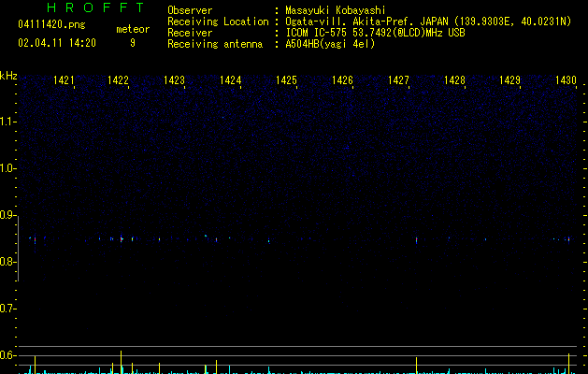588x374 pixels.
Task: Click the 0.6 frequency axis label
Action: [x=7, y=355]
